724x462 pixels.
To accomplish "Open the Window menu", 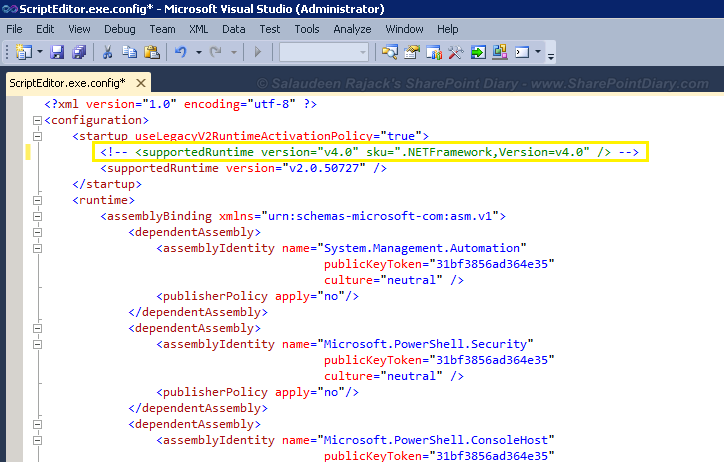I will click(404, 29).
